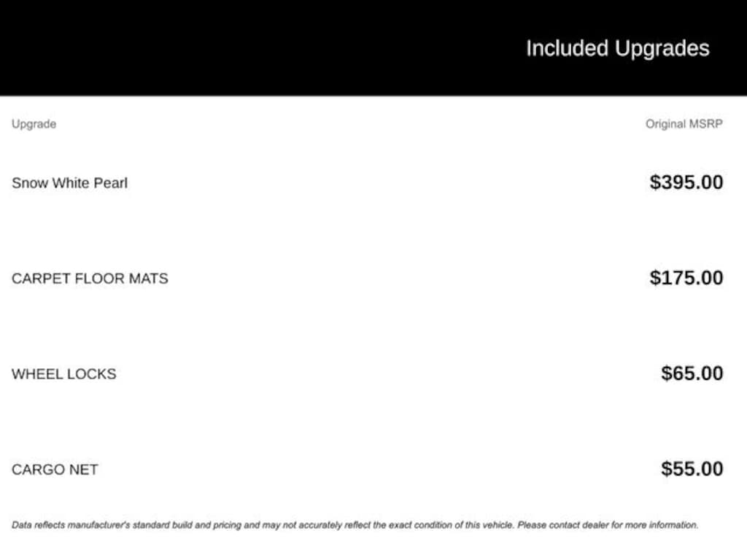Select the Snow White Pearl upgrade name
Screen dimensions: 747x560
click(69, 183)
